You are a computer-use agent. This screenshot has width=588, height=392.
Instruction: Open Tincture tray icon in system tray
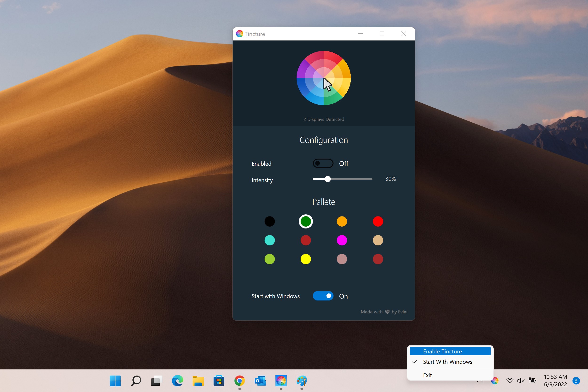pyautogui.click(x=495, y=381)
